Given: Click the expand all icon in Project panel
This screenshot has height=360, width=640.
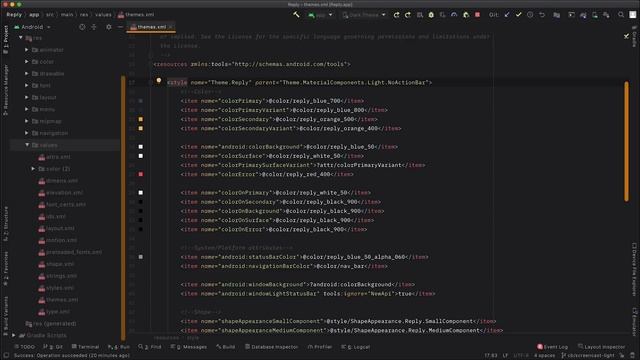Looking at the screenshot, I should 94,27.
